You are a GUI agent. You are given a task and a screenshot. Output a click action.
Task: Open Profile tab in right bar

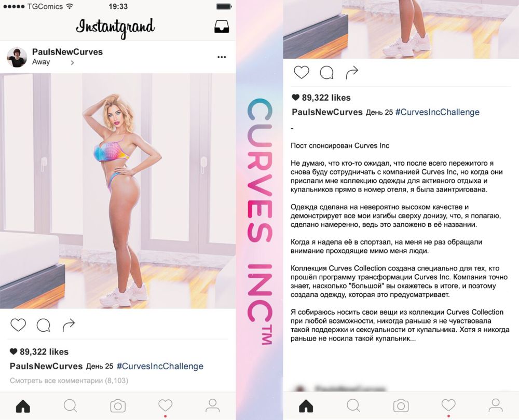(x=496, y=405)
